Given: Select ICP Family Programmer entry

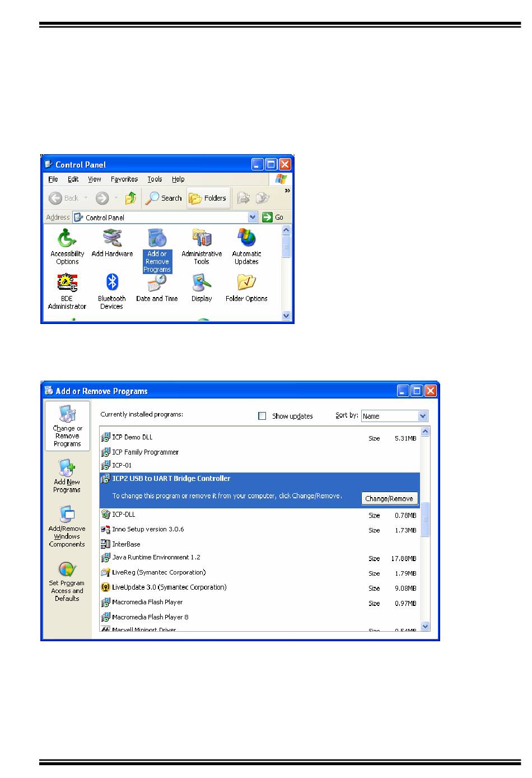Looking at the screenshot, I should click(x=260, y=452).
